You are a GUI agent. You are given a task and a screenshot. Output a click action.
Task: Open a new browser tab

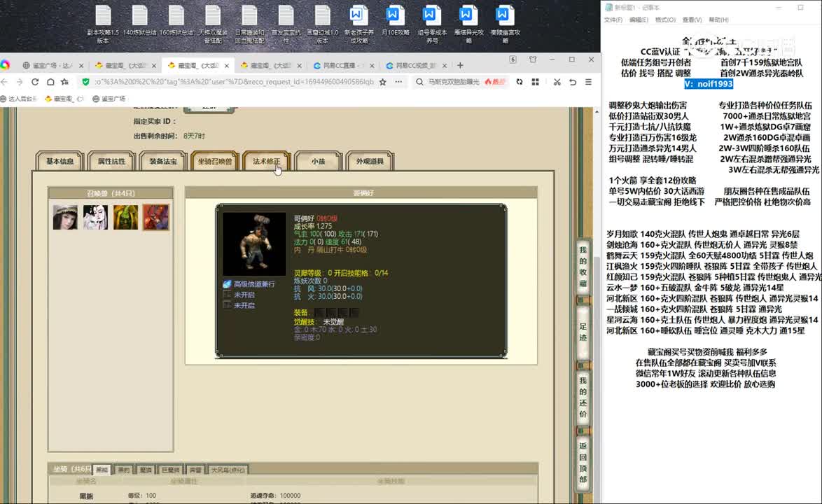[460, 66]
